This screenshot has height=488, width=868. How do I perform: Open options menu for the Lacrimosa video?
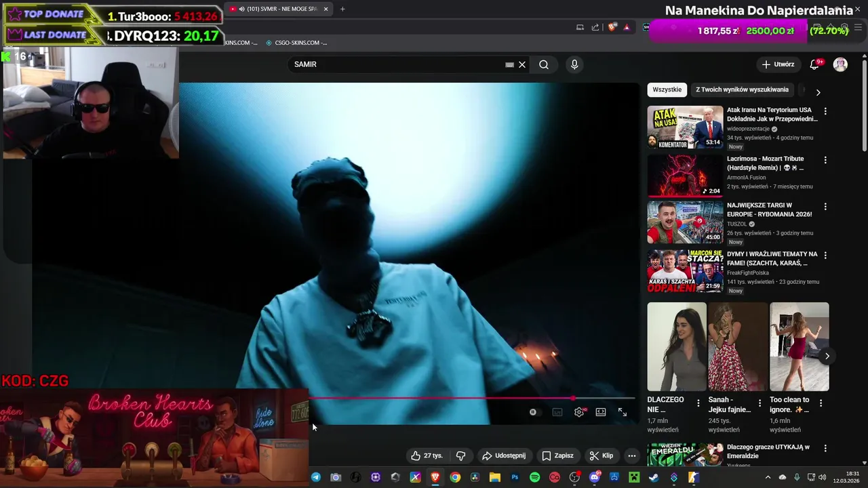click(x=825, y=160)
